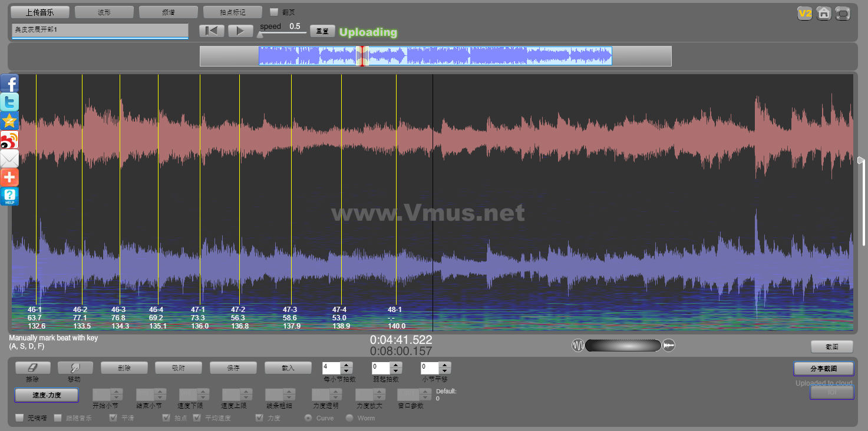Rewind to start with the skip-back button
The height and width of the screenshot is (431, 868).
pos(212,31)
